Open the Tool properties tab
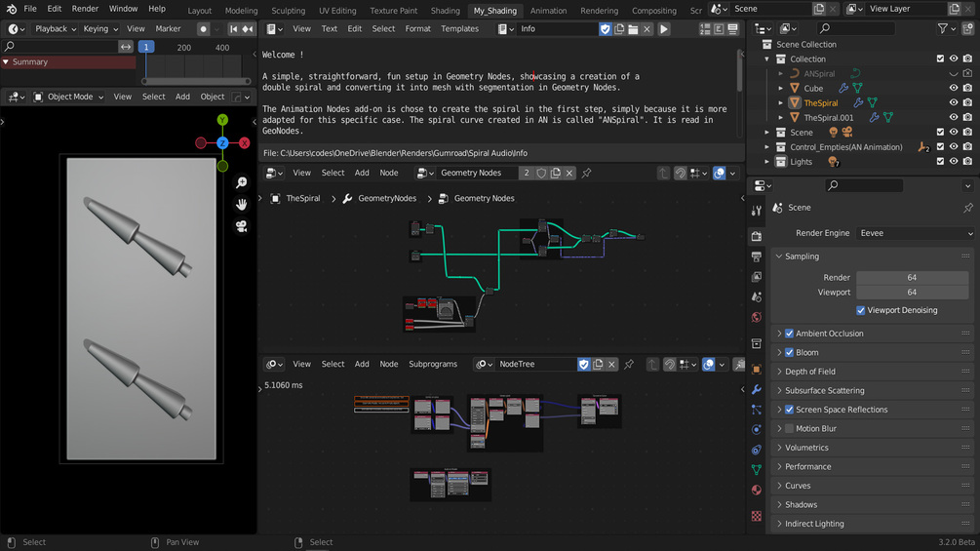This screenshot has height=551, width=980. pyautogui.click(x=757, y=212)
